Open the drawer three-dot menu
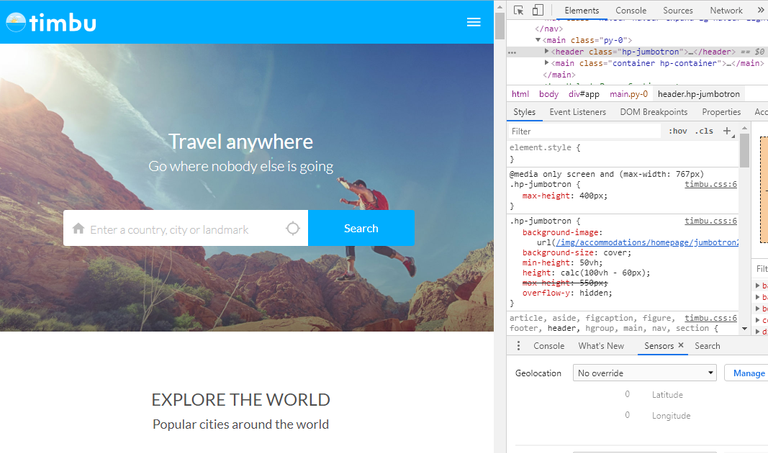The image size is (768, 453). pyautogui.click(x=518, y=346)
